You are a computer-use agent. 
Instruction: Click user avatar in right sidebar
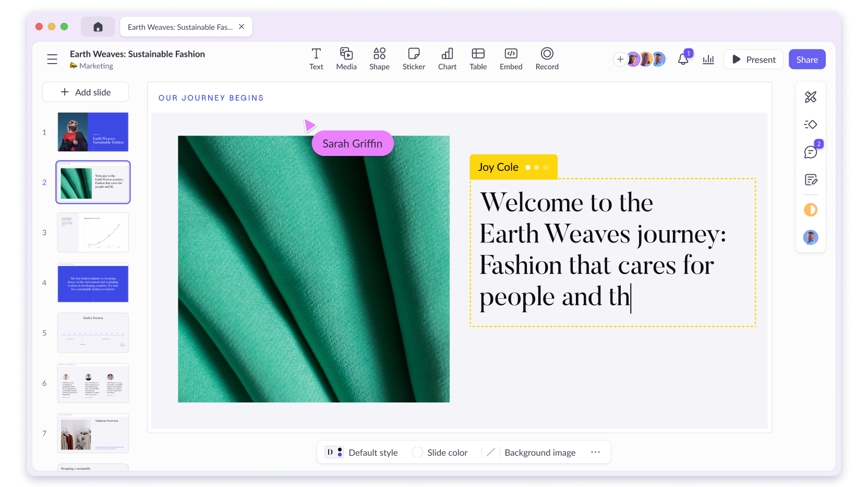pos(811,238)
